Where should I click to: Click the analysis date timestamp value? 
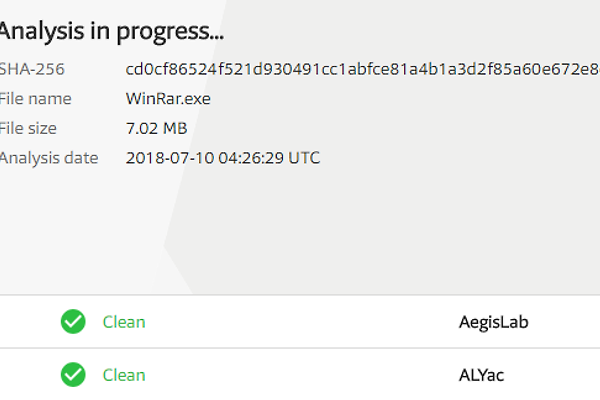click(223, 158)
